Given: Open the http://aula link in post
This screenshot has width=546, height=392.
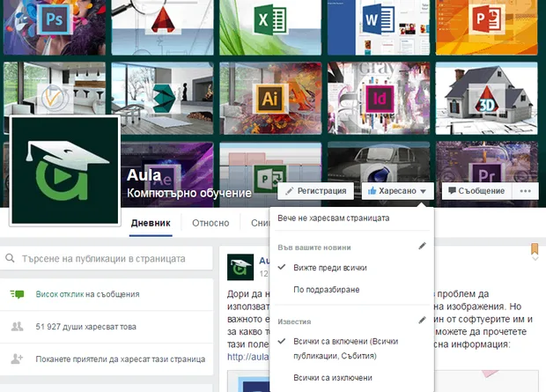Looking at the screenshot, I should coord(248,357).
